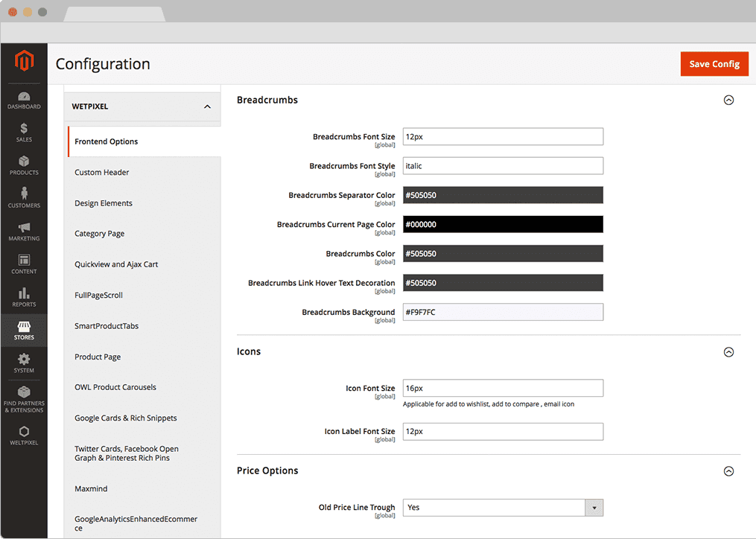Open Old Price Line Trough dropdown
This screenshot has height=539, width=756.
[503, 508]
